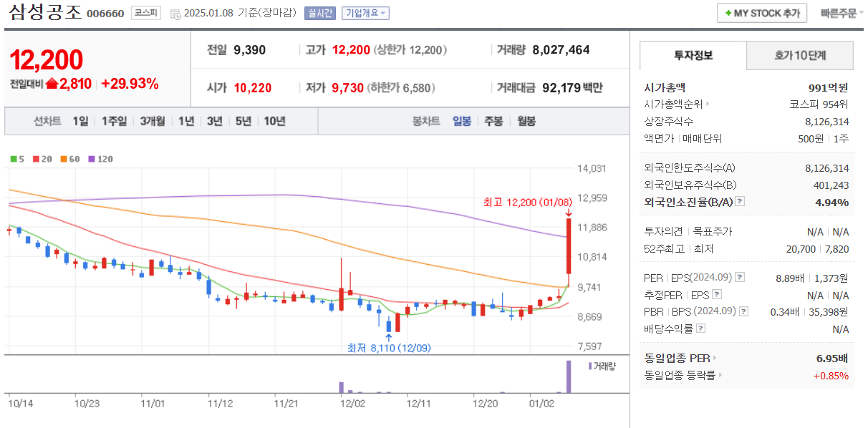Click the 상장주식수 value 8,126,314

[x=827, y=121]
